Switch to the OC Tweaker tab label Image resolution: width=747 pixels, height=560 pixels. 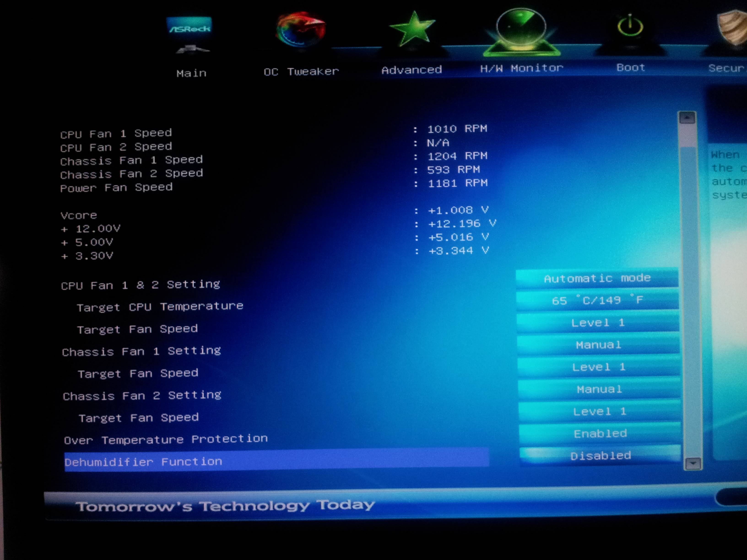301,72
